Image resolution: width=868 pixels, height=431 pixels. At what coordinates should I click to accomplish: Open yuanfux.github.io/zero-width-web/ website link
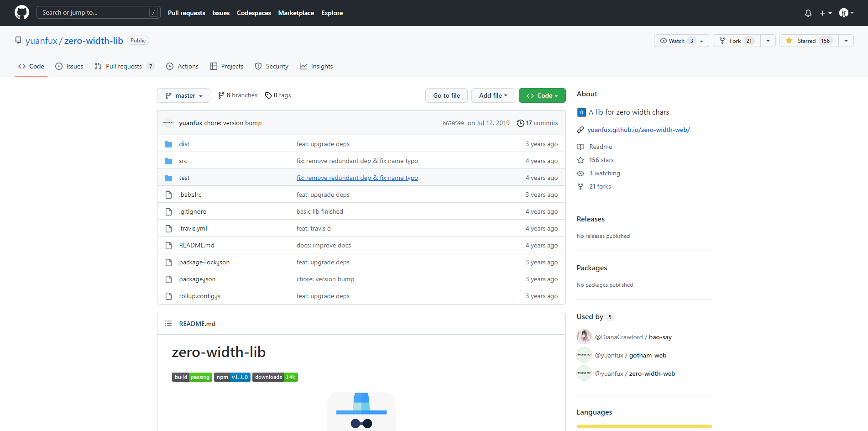click(638, 130)
